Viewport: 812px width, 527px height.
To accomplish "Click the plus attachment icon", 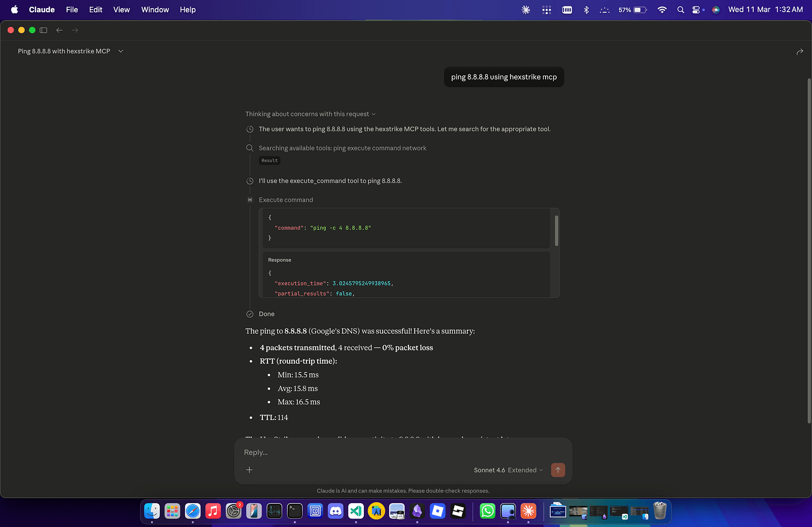I will pyautogui.click(x=249, y=470).
